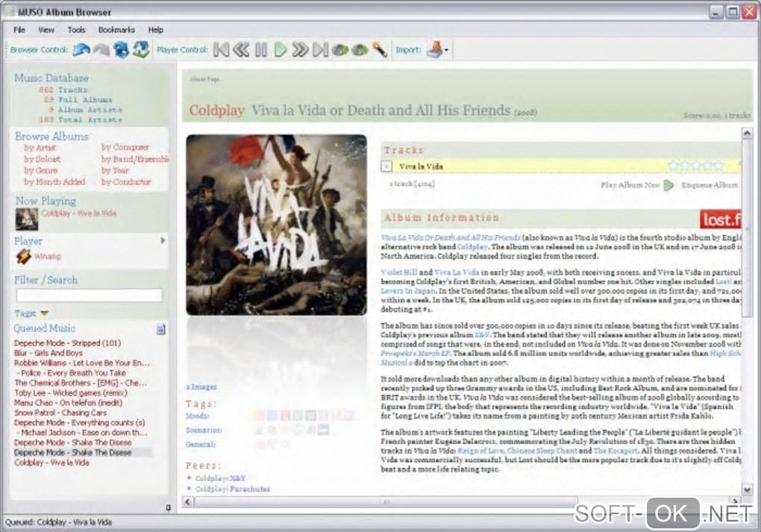Click the Refresh page icon in Browser Control
Screen dimensions: 761x532
pyautogui.click(x=121, y=49)
